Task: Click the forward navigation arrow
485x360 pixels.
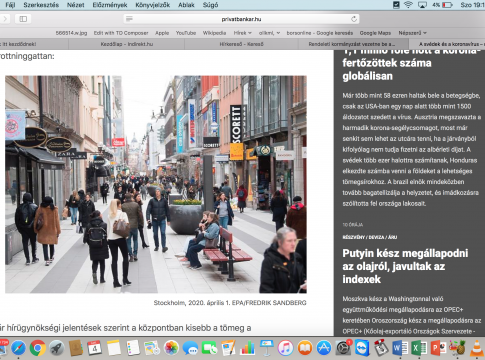Action: tap(5, 19)
